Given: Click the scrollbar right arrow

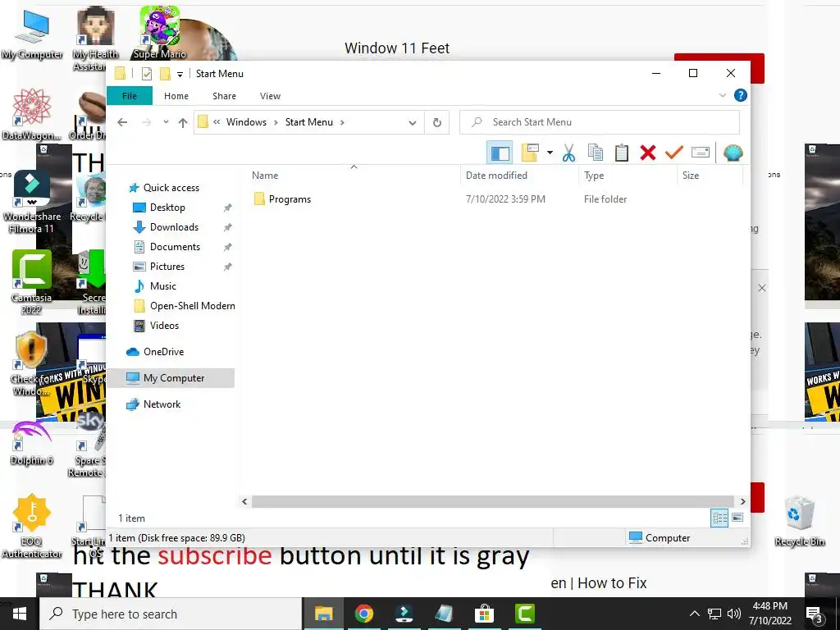Looking at the screenshot, I should [742, 501].
